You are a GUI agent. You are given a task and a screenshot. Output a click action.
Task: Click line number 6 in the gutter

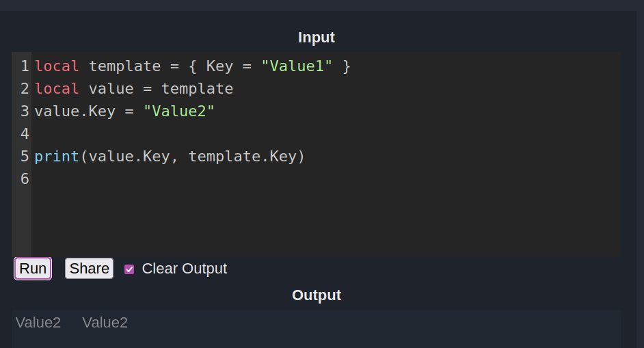pos(25,179)
